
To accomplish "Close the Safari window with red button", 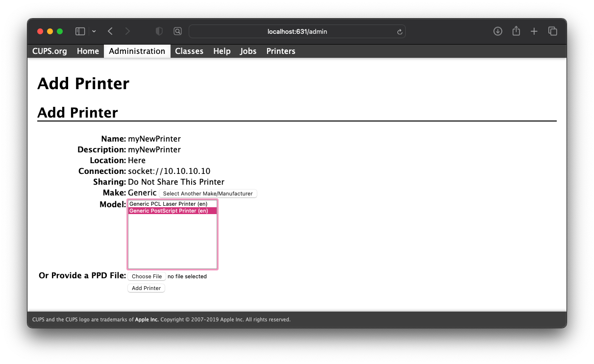I will coord(40,31).
